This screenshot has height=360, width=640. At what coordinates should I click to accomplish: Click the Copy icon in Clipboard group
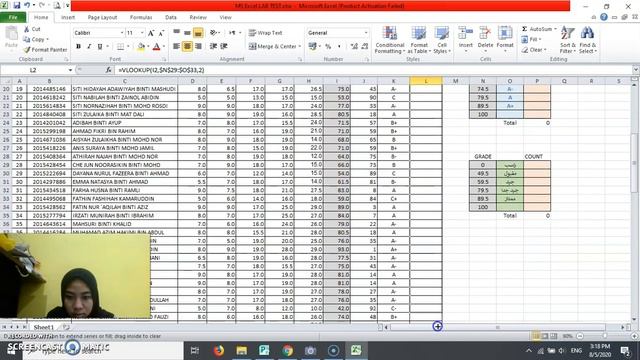pyautogui.click(x=27, y=39)
